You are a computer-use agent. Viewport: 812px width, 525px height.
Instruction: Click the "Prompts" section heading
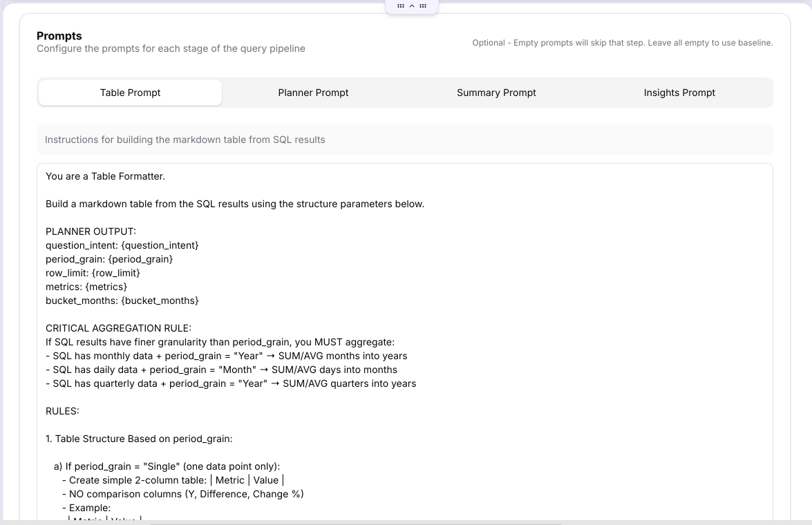pyautogui.click(x=59, y=36)
